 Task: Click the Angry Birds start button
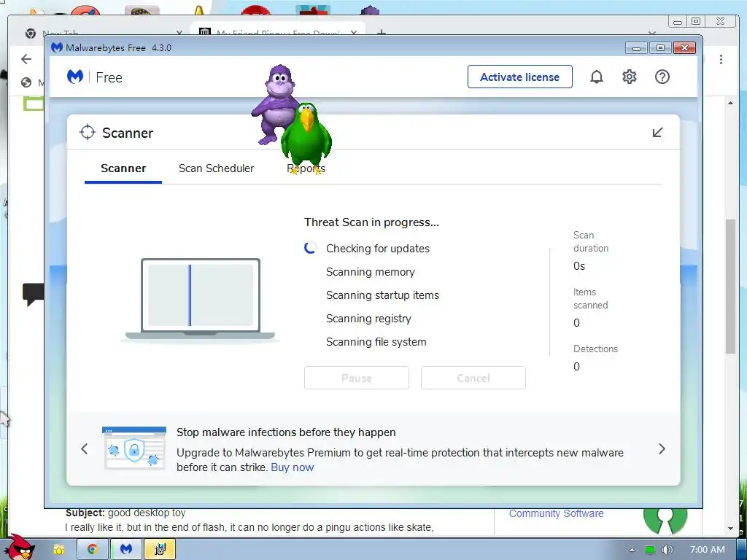[21, 547]
